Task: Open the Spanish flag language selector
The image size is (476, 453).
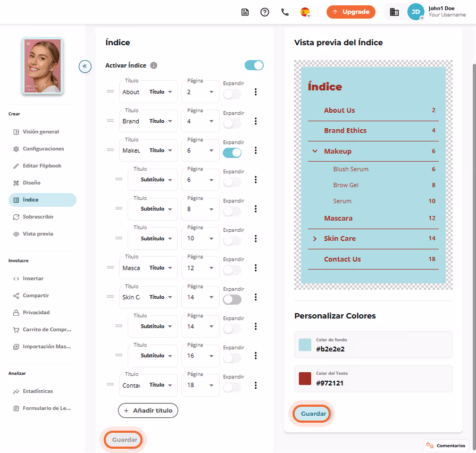Action: coord(305,12)
